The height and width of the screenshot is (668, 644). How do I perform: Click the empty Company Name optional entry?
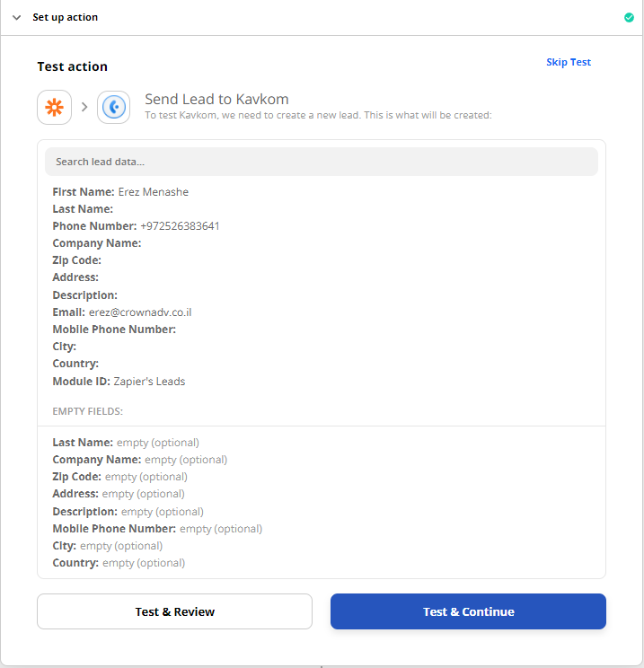(x=139, y=460)
